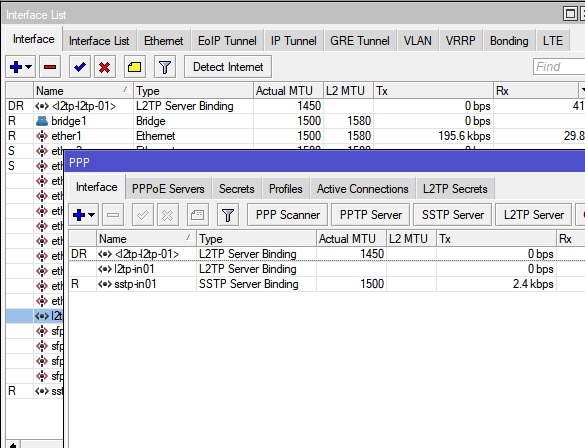
Task: Open filter in Interface List toolbar
Action: click(x=165, y=67)
